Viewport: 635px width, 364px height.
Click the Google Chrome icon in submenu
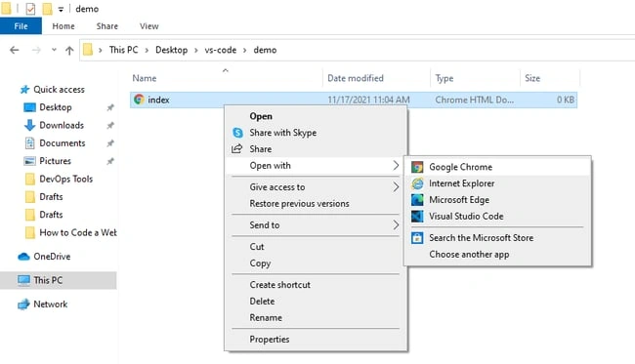pyautogui.click(x=417, y=167)
